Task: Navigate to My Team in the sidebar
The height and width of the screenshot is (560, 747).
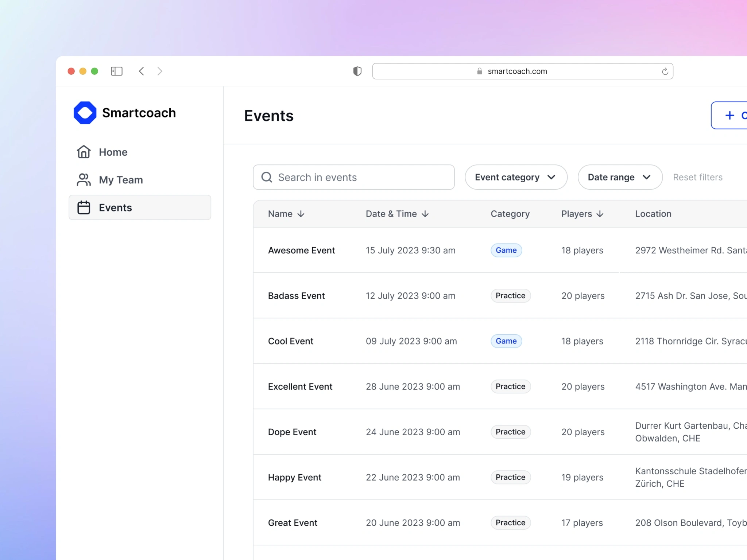Action: tap(121, 180)
